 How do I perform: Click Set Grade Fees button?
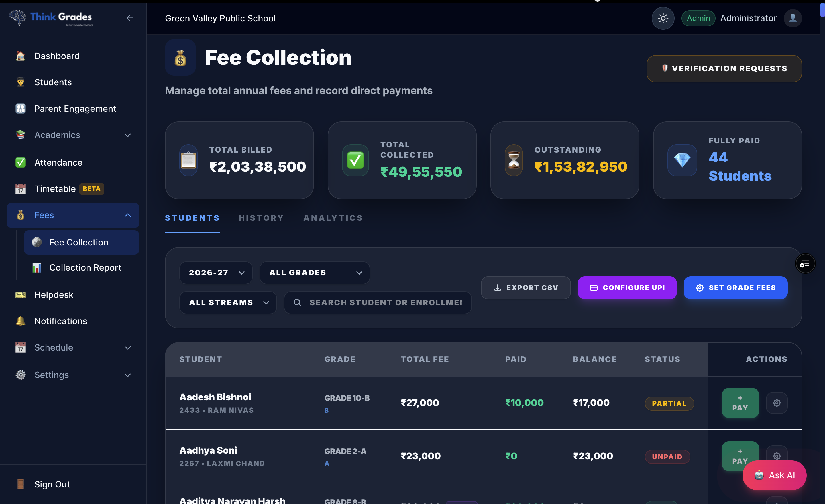coord(736,288)
